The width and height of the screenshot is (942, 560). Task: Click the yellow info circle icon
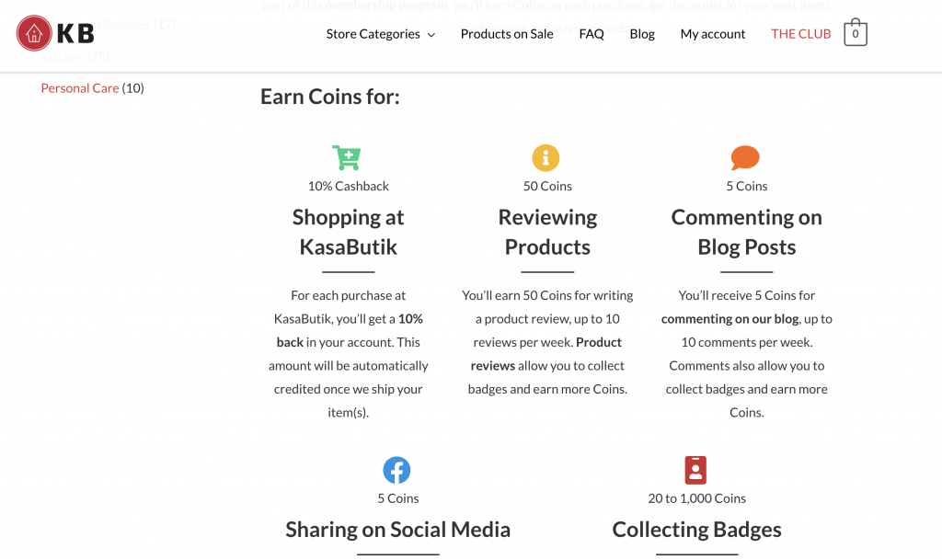[x=546, y=157]
